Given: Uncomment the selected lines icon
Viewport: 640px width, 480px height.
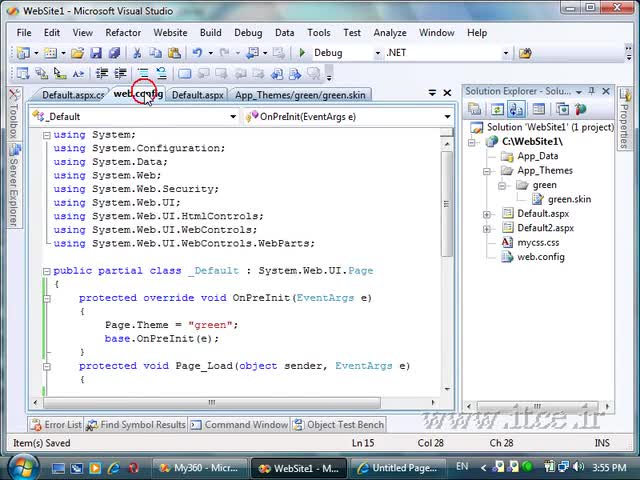Looking at the screenshot, I should 162,73.
